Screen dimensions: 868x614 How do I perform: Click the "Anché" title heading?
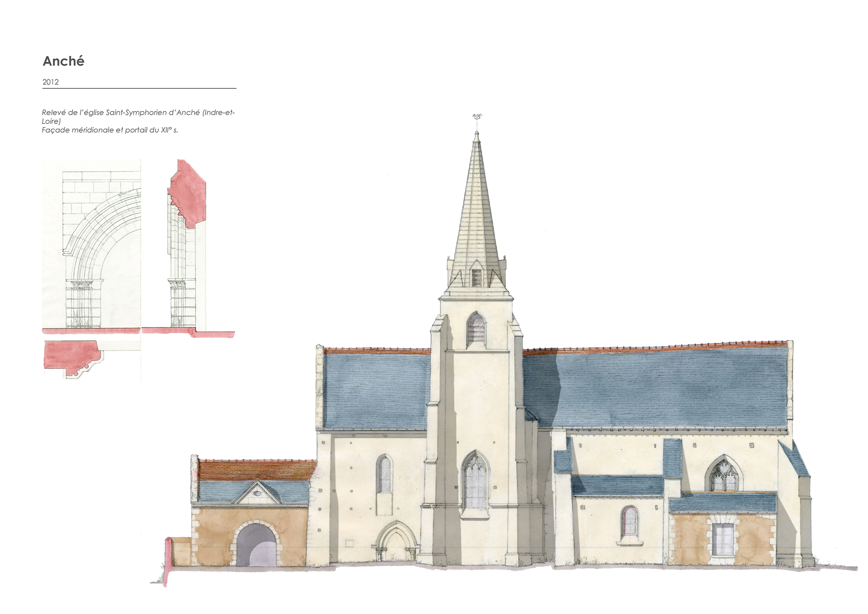[x=63, y=61]
